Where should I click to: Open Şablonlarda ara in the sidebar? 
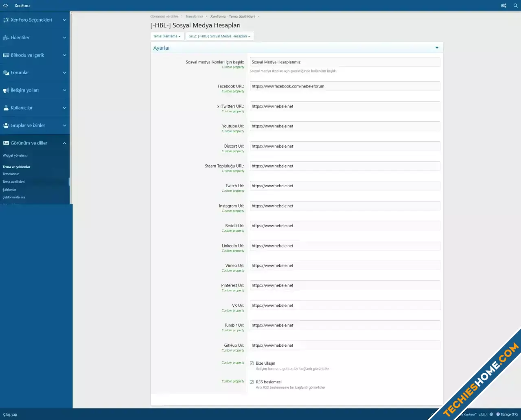pos(14,197)
